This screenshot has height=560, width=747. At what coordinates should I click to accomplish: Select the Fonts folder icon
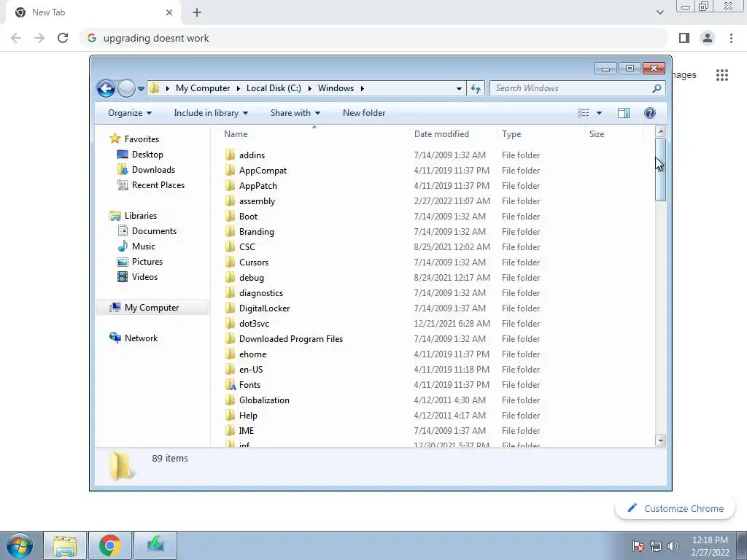pos(230,384)
